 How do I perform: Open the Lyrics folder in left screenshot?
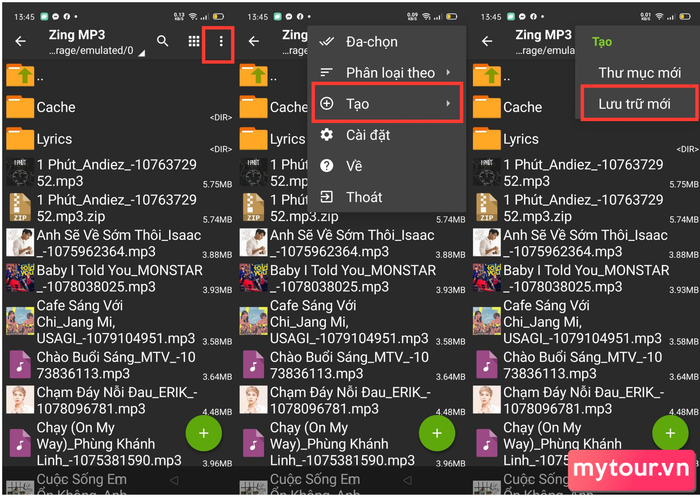pos(119,139)
